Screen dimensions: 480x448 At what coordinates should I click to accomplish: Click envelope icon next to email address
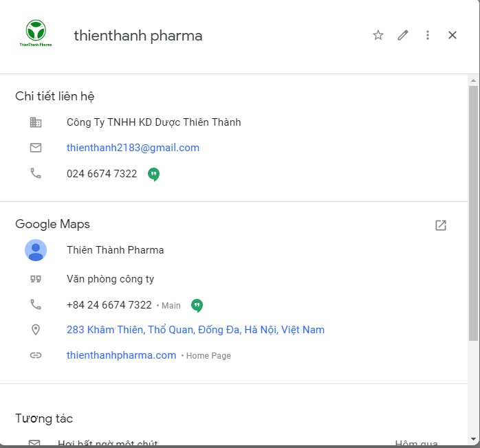pos(36,148)
